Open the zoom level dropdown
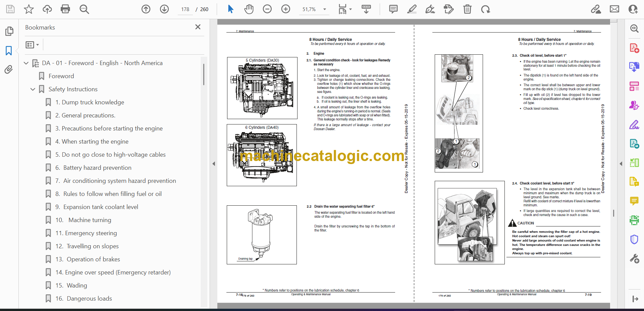644x311 pixels. click(x=324, y=9)
